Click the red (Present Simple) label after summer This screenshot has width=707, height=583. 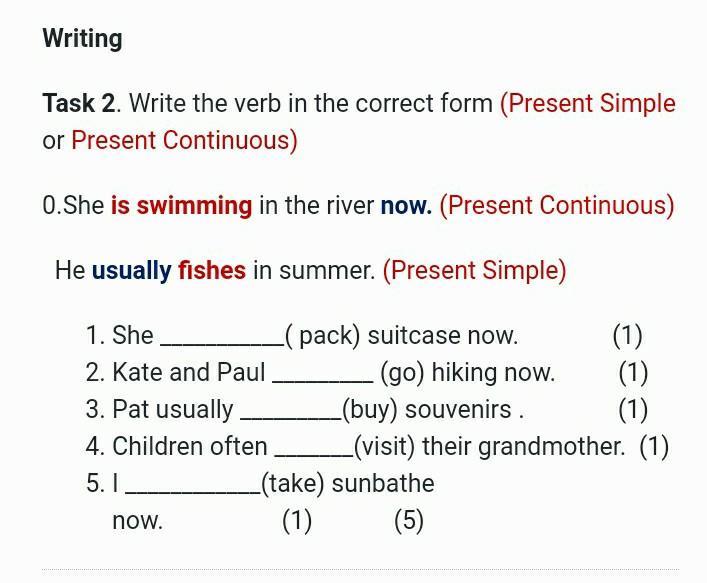tap(475, 271)
